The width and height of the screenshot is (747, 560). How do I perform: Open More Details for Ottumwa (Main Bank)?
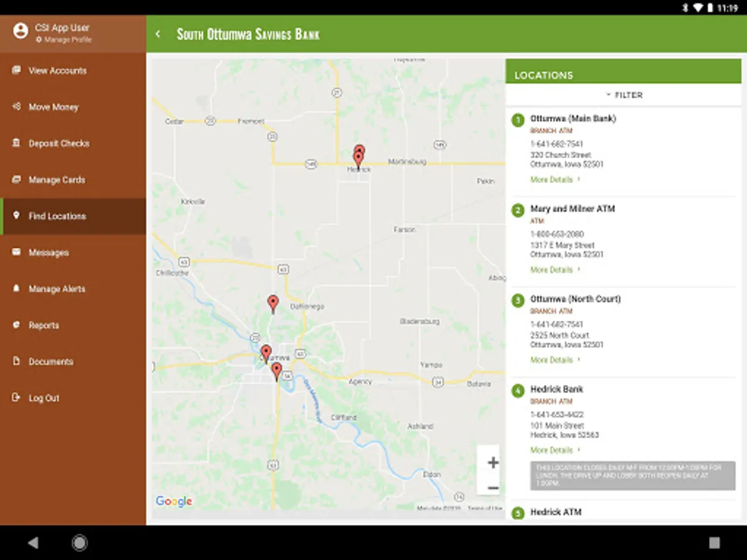[555, 180]
